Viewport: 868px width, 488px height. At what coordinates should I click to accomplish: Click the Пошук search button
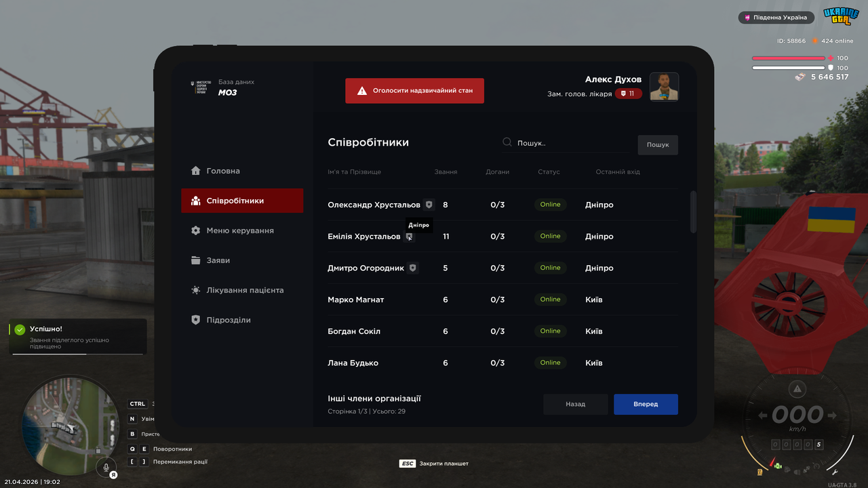[658, 144]
